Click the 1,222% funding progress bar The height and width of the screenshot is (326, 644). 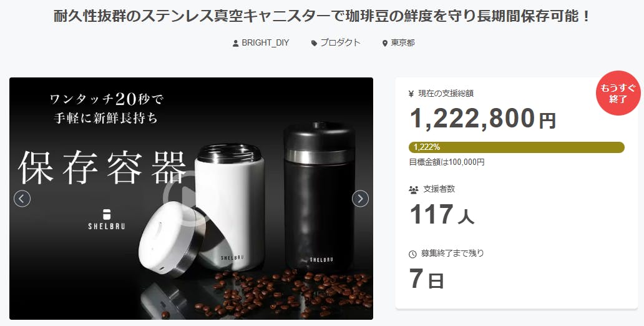coord(516,147)
